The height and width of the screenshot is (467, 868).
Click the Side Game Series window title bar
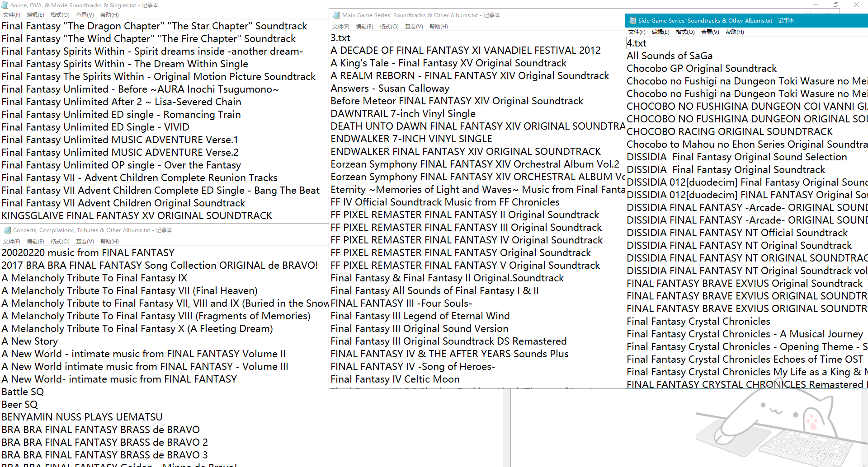click(x=746, y=20)
